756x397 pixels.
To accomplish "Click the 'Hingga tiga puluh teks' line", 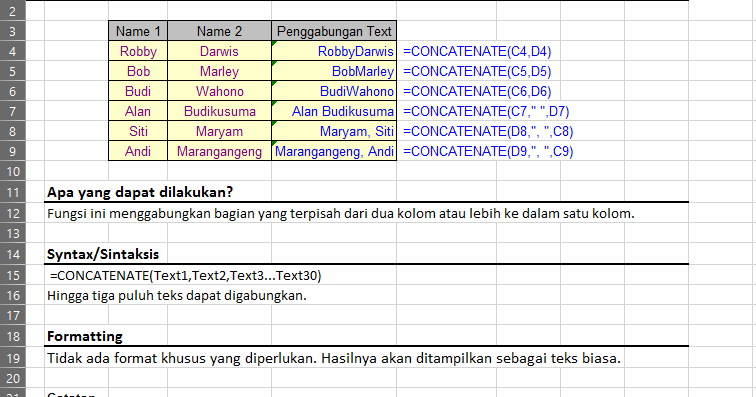I will pos(177,295).
